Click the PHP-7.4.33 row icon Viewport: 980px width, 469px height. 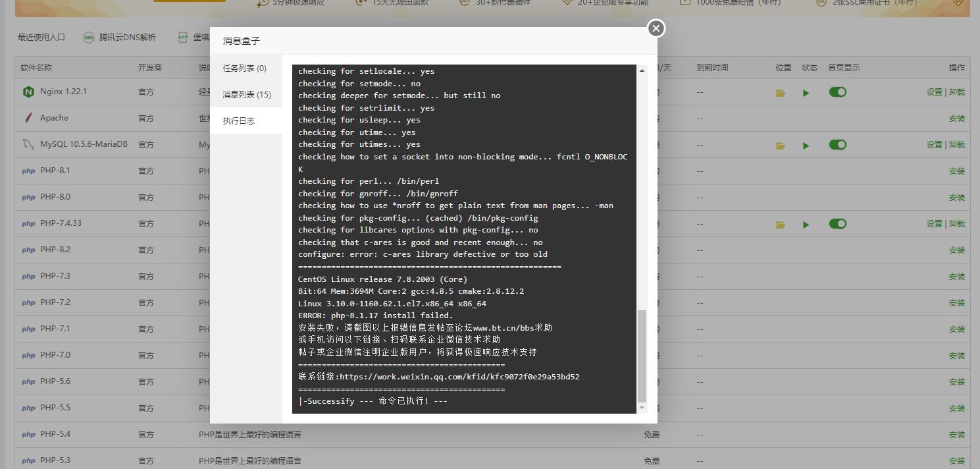[x=28, y=224]
